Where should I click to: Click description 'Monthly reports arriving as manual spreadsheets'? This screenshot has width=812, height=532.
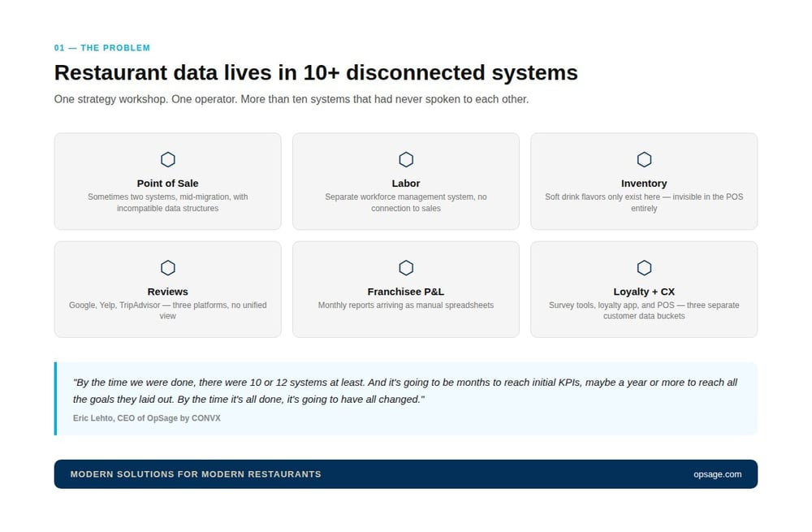(406, 305)
